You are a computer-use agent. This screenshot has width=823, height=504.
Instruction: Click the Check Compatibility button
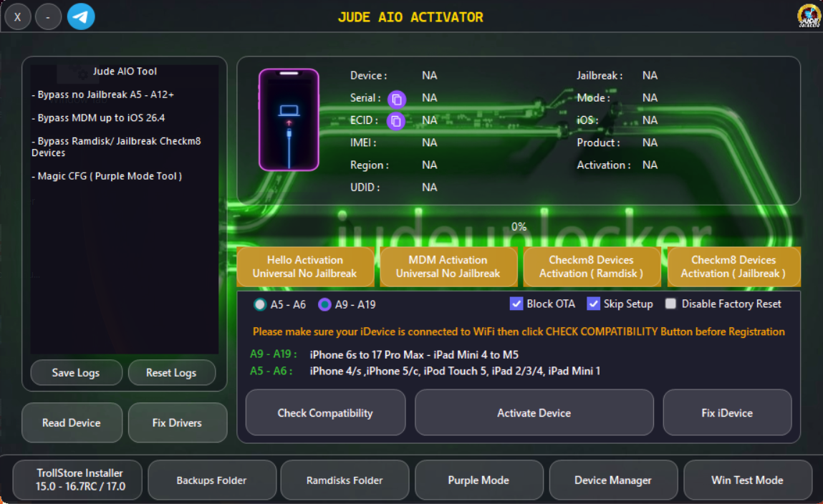click(325, 413)
